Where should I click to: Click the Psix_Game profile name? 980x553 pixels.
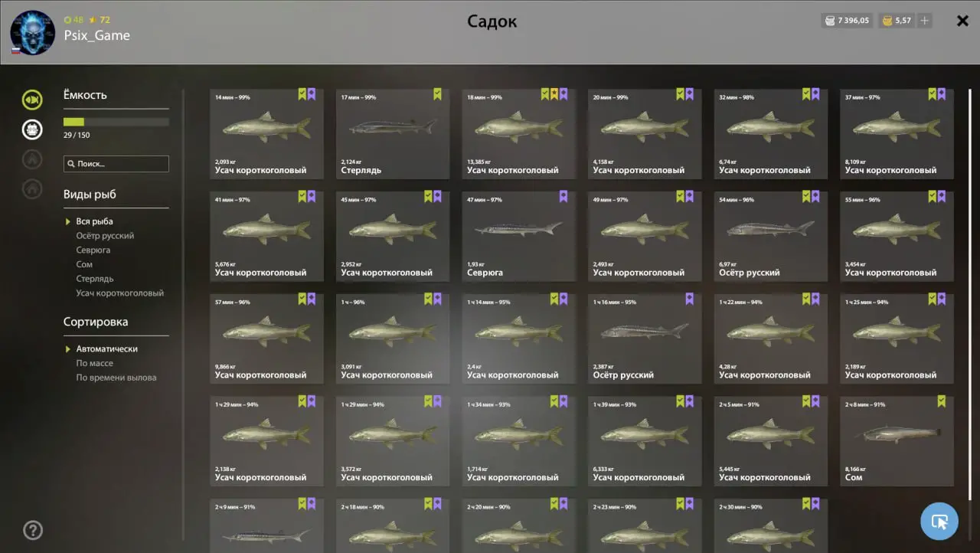[x=96, y=35]
